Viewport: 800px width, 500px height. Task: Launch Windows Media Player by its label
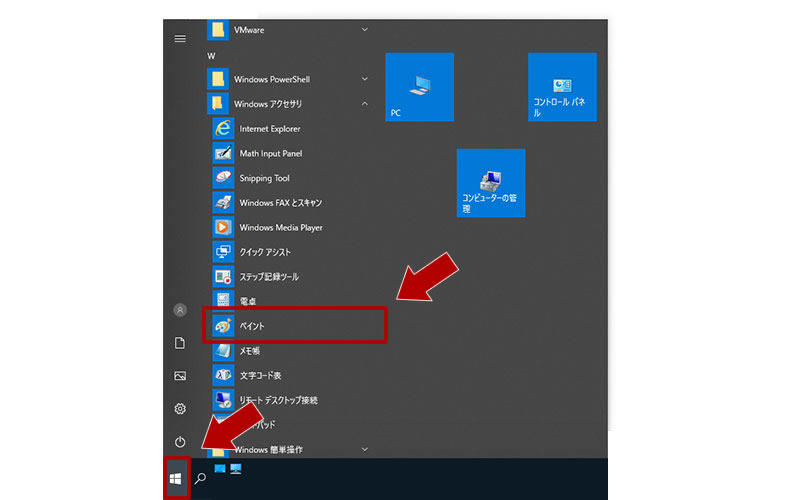281,228
